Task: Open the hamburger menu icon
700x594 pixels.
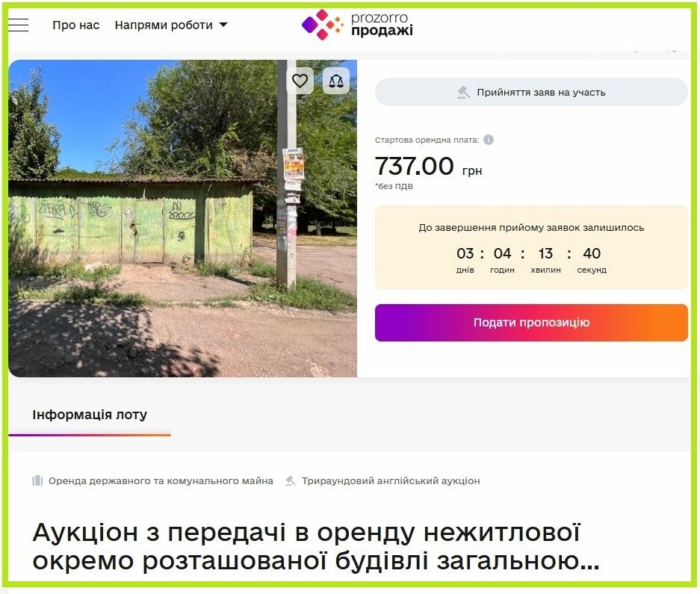Action: coord(19,25)
